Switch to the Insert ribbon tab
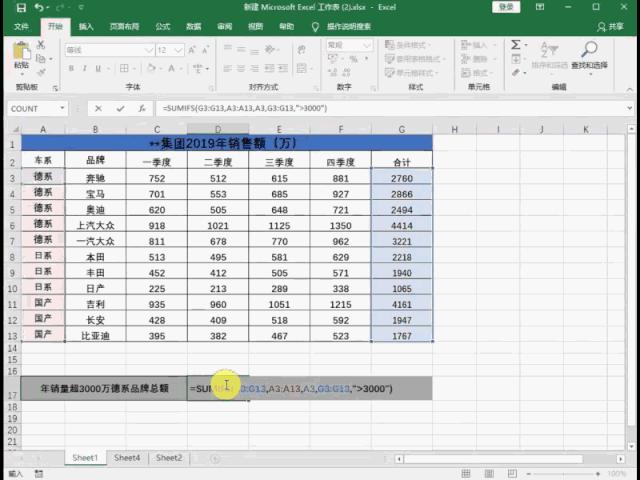 (x=86, y=27)
